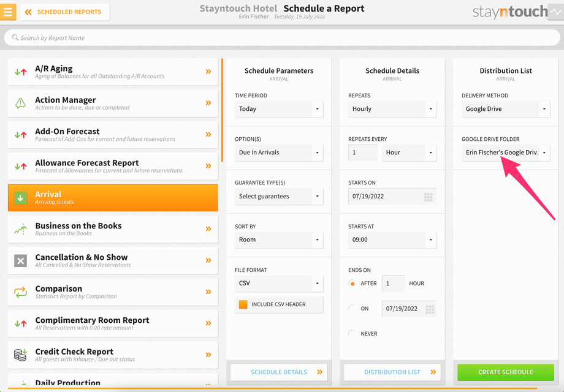This screenshot has height=392, width=564.
Task: Open the Repeats Every unit dropdown showing Hour
Action: 410,153
